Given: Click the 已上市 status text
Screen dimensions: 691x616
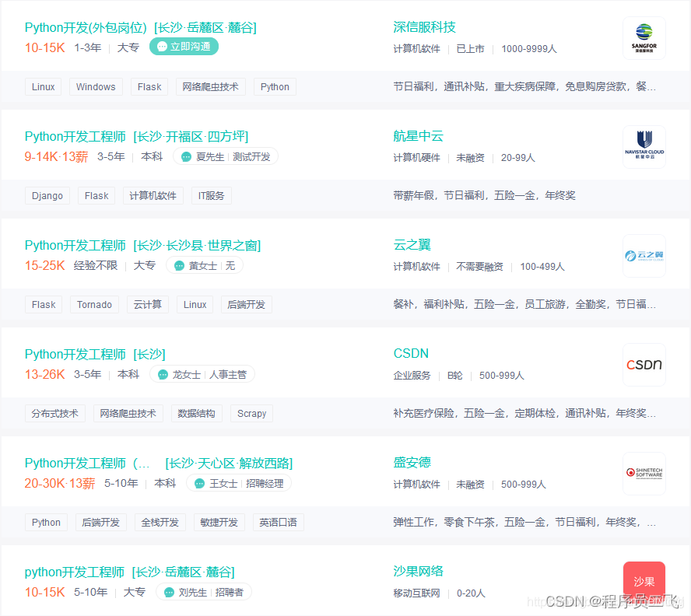Looking at the screenshot, I should [470, 48].
